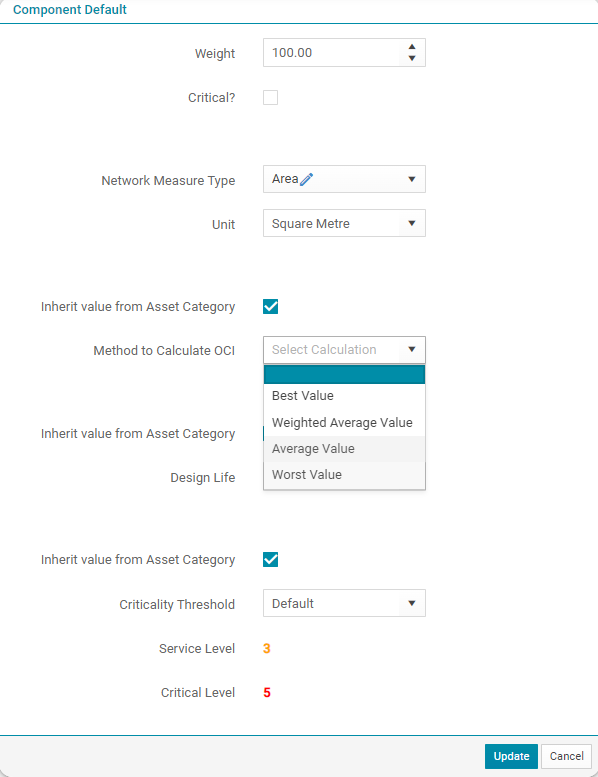Click the pencil edit icon beside Area
598x777 pixels.
[x=306, y=179]
